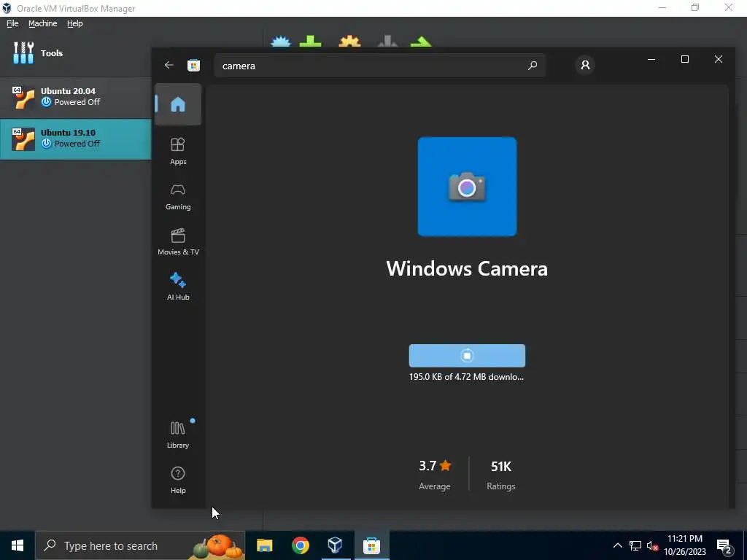Screen dimensions: 747x560
Task: Open VirtualBox File menu
Action: point(12,23)
